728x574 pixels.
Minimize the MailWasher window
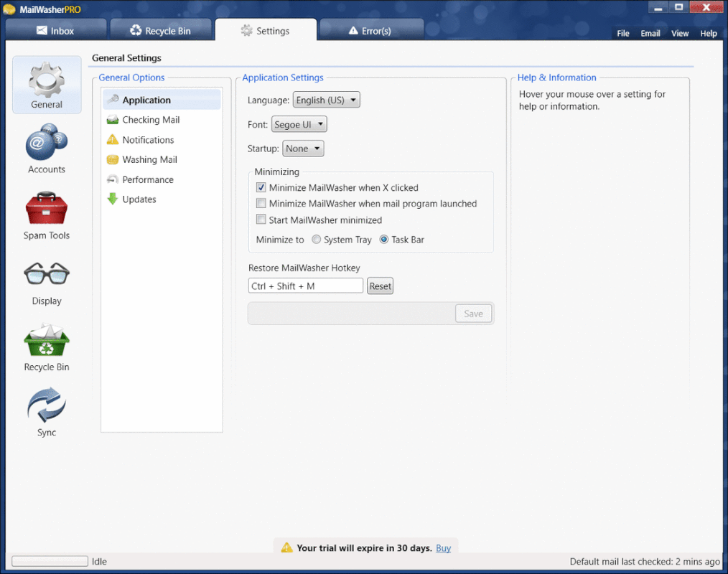[x=658, y=7]
